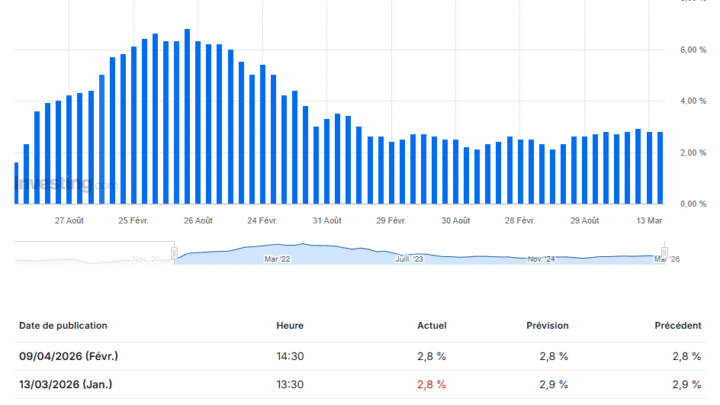Click the last bar above 13 Mar
The width and height of the screenshot is (720, 405).
coord(660,168)
